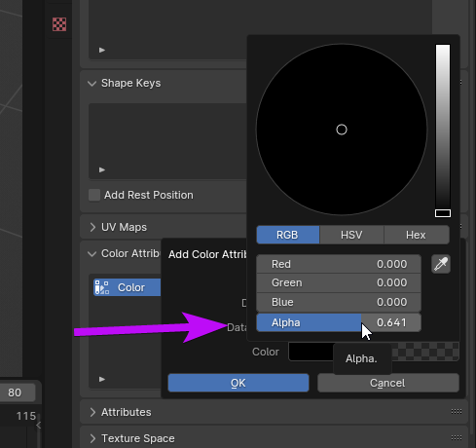476x448 pixels.
Task: Activate the eyedropper color sampler
Action: 441,264
